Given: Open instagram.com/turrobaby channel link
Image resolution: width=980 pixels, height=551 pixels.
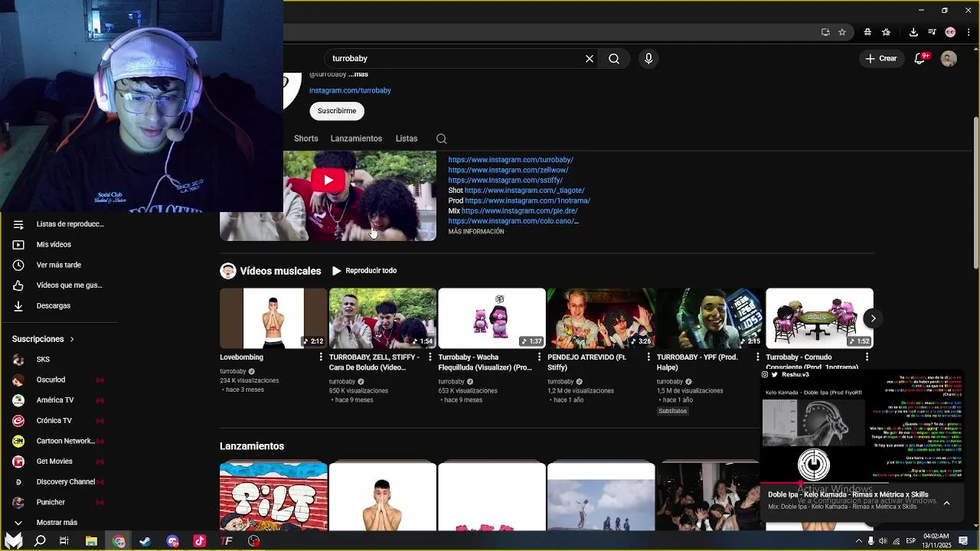Looking at the screenshot, I should click(350, 90).
